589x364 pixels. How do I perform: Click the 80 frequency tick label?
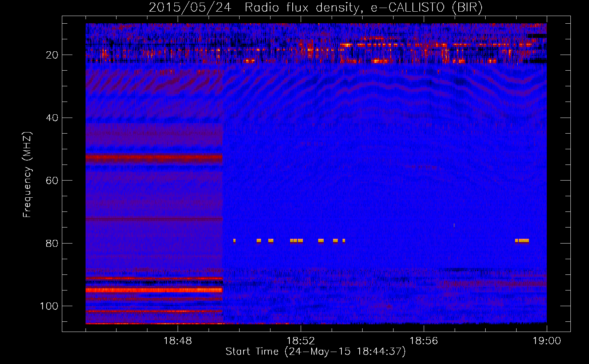point(52,244)
